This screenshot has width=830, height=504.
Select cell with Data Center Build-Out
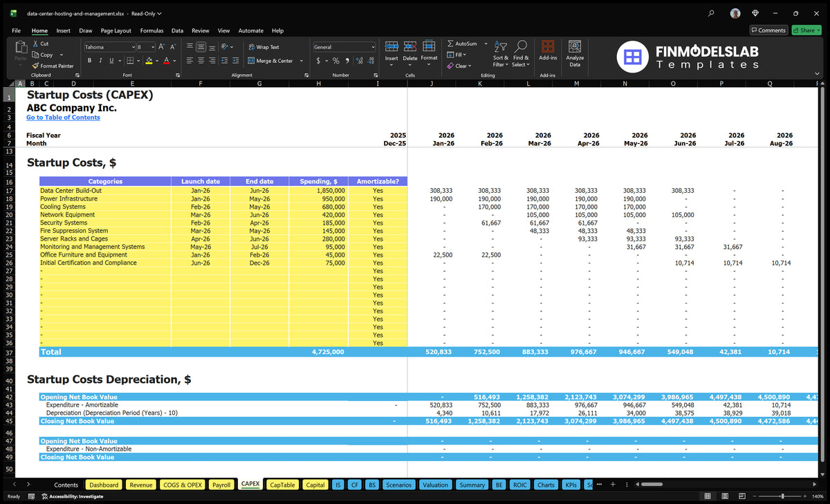(105, 190)
